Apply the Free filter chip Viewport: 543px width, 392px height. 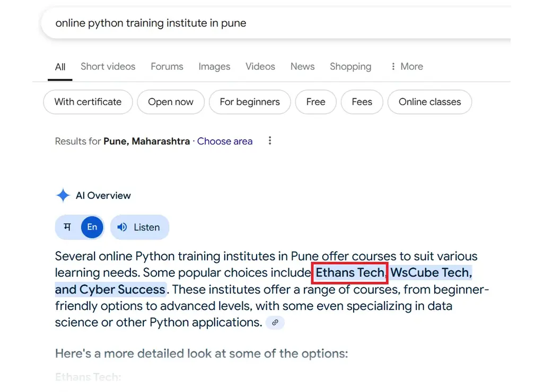(316, 102)
